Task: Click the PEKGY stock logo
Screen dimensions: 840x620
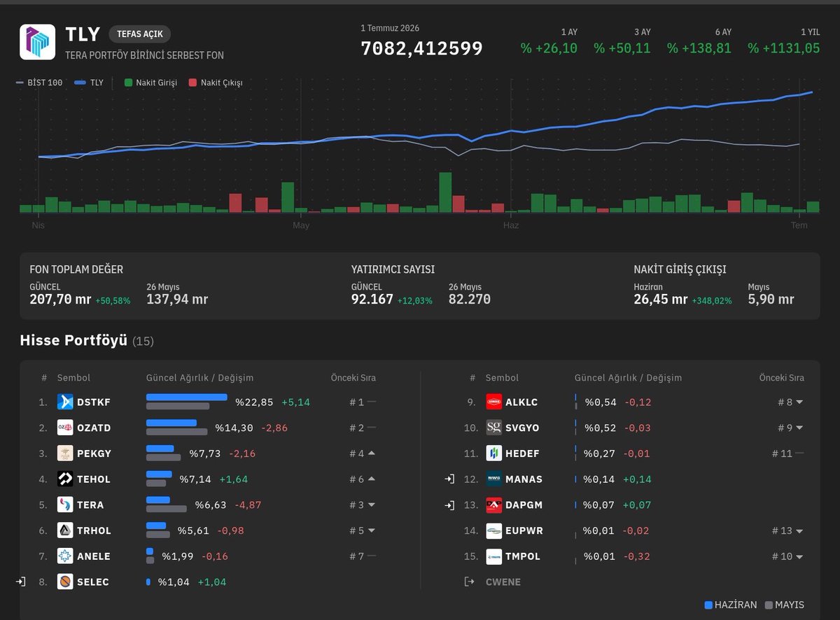Action: 65,453
